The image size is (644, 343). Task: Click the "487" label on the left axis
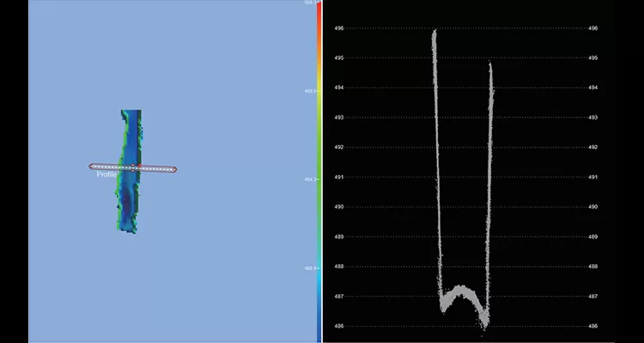tap(339, 296)
